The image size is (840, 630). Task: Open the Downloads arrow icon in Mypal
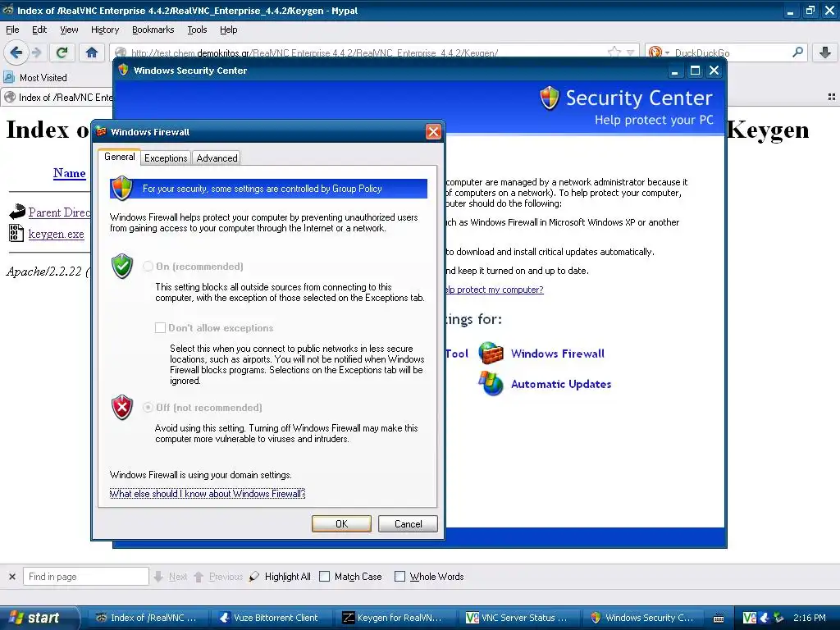click(825, 52)
